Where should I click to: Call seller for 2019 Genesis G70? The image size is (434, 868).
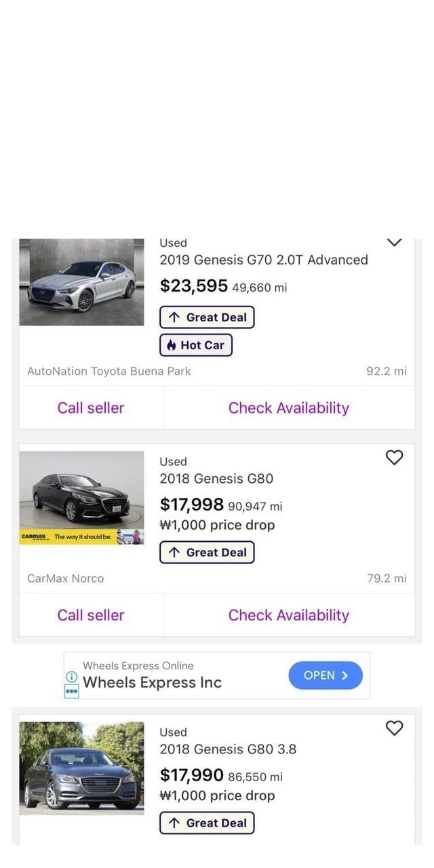[91, 408]
